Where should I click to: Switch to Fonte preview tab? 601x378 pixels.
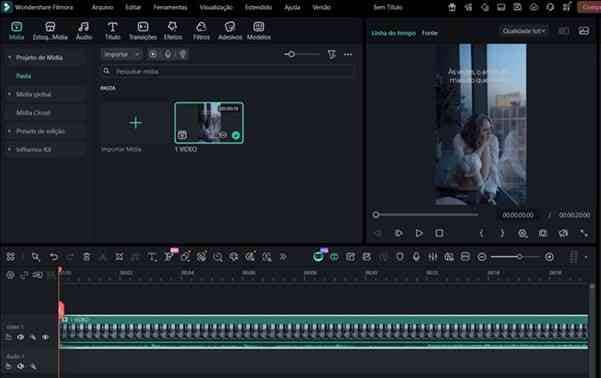(430, 33)
